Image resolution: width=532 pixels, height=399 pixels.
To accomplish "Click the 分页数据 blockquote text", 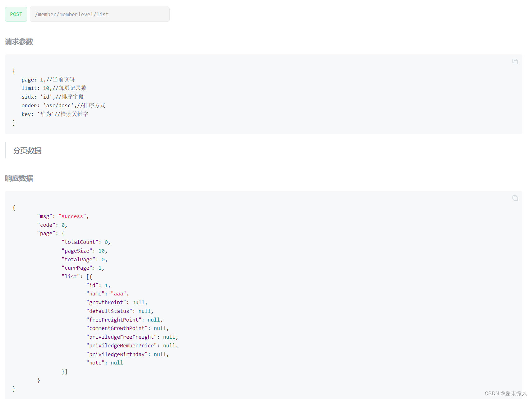I will coord(27,151).
